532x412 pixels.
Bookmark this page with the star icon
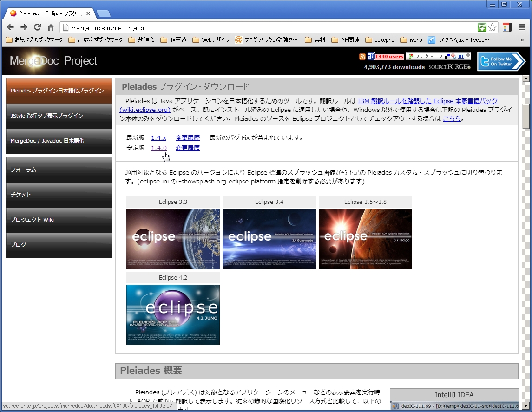click(x=493, y=27)
